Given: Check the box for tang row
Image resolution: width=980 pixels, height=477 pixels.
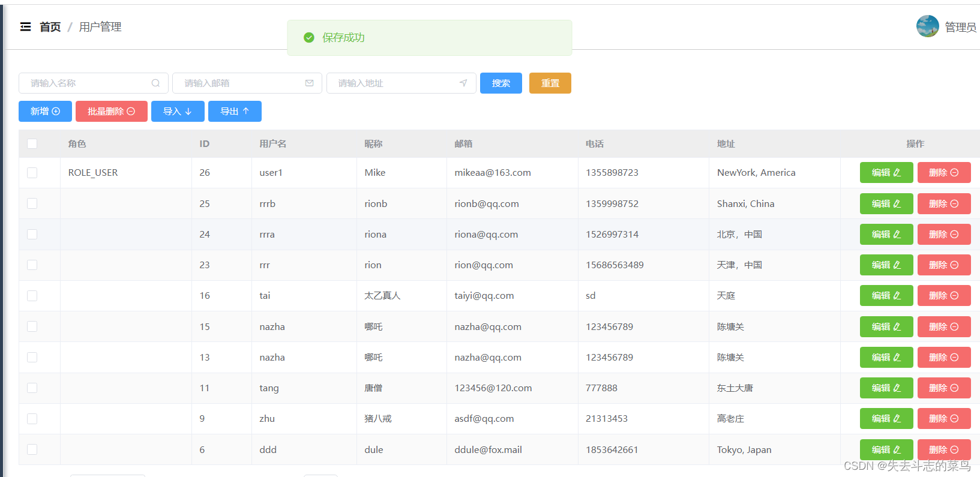Looking at the screenshot, I should tap(32, 388).
